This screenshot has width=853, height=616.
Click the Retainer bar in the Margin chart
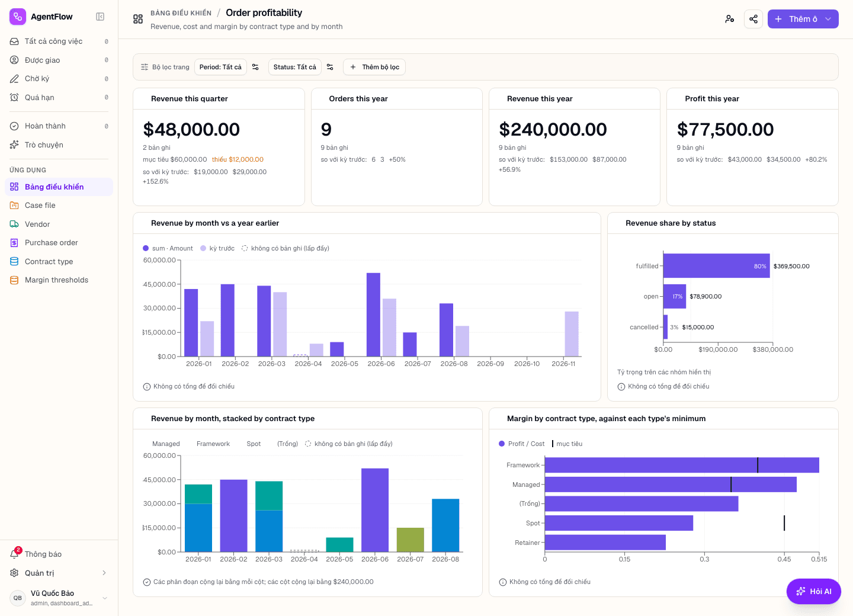[605, 543]
